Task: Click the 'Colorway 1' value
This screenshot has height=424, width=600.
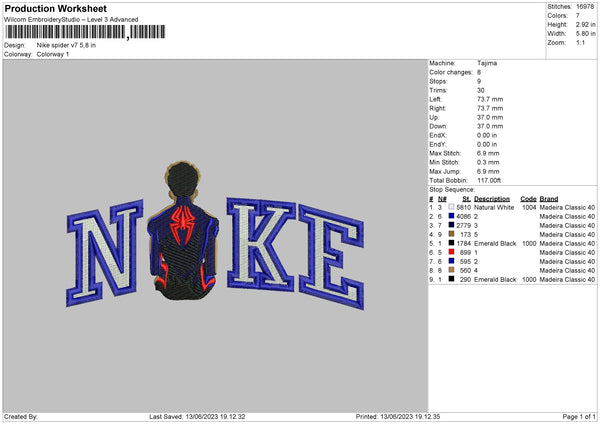Action: pyautogui.click(x=53, y=54)
